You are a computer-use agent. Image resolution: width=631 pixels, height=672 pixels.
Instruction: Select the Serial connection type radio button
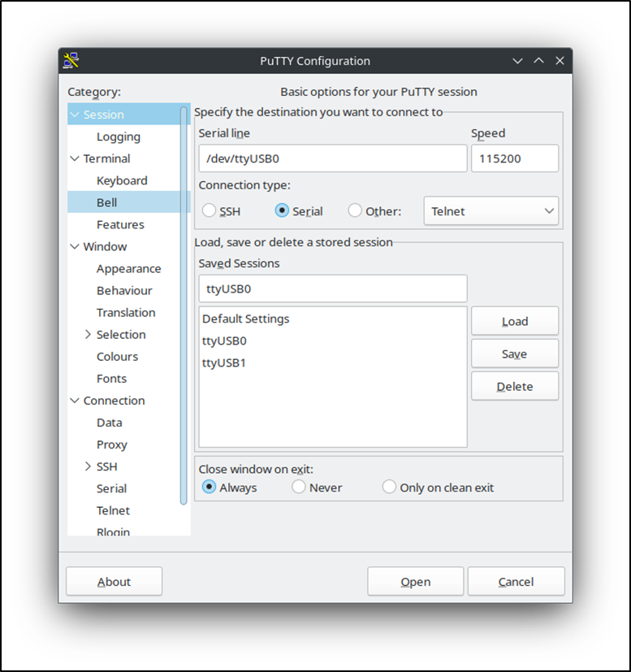tap(282, 210)
